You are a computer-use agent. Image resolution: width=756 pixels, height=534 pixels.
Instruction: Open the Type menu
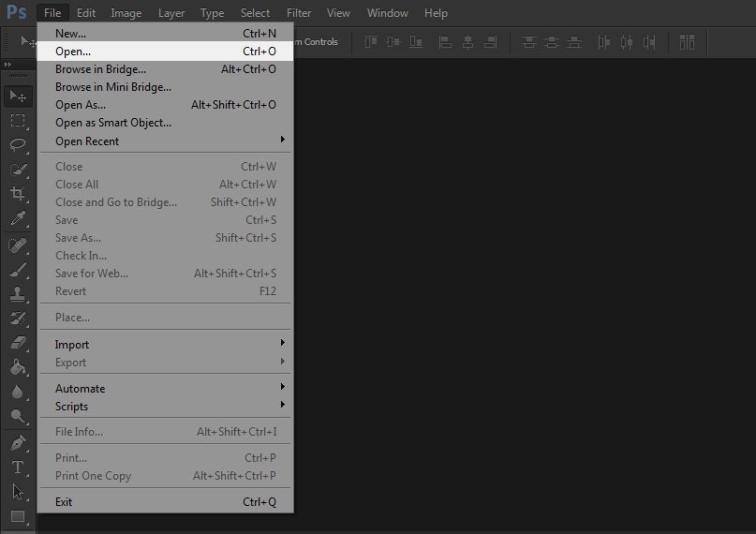click(212, 13)
